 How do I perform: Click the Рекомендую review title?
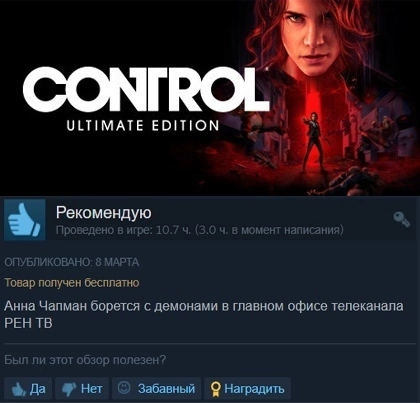[x=103, y=212]
